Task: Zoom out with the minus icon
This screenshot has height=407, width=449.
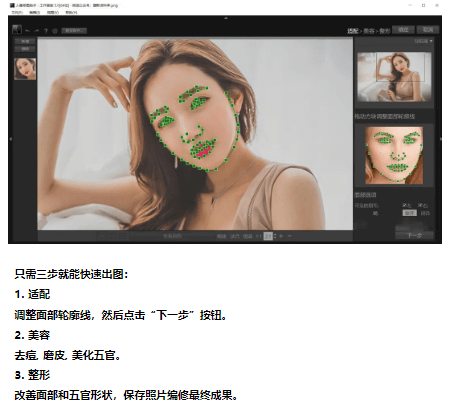Action: pos(289,236)
